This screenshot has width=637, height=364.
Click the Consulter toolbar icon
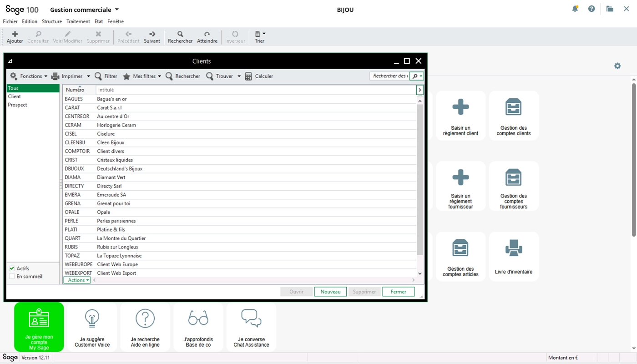coord(38,34)
